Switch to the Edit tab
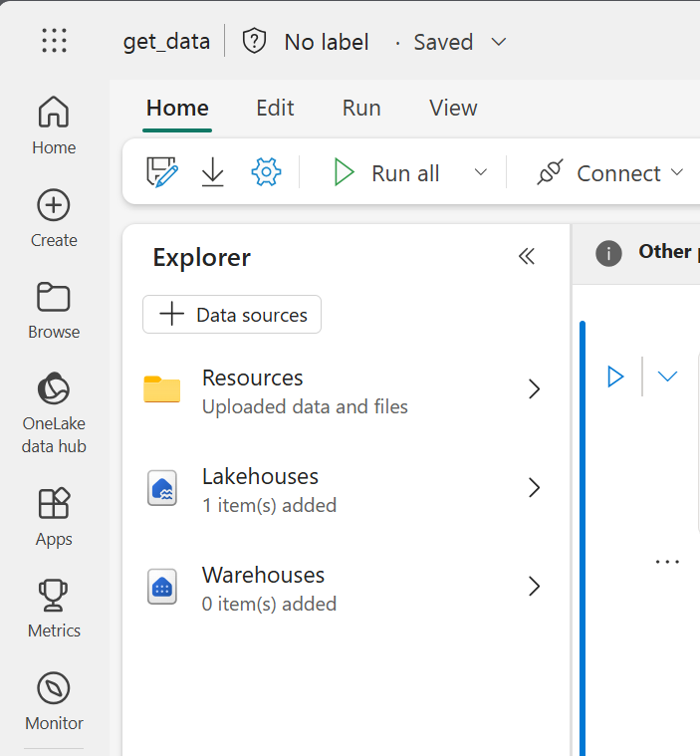This screenshot has height=756, width=700. 275,108
